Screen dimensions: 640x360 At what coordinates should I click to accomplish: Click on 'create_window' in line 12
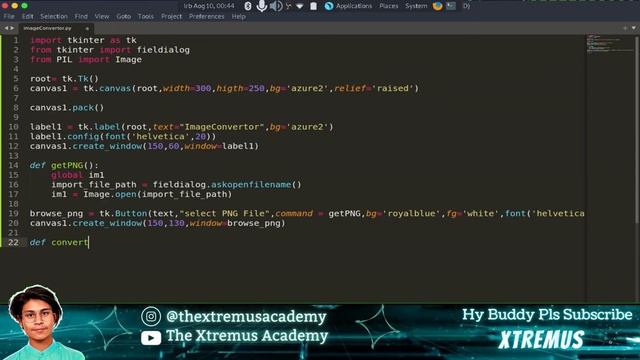107,146
